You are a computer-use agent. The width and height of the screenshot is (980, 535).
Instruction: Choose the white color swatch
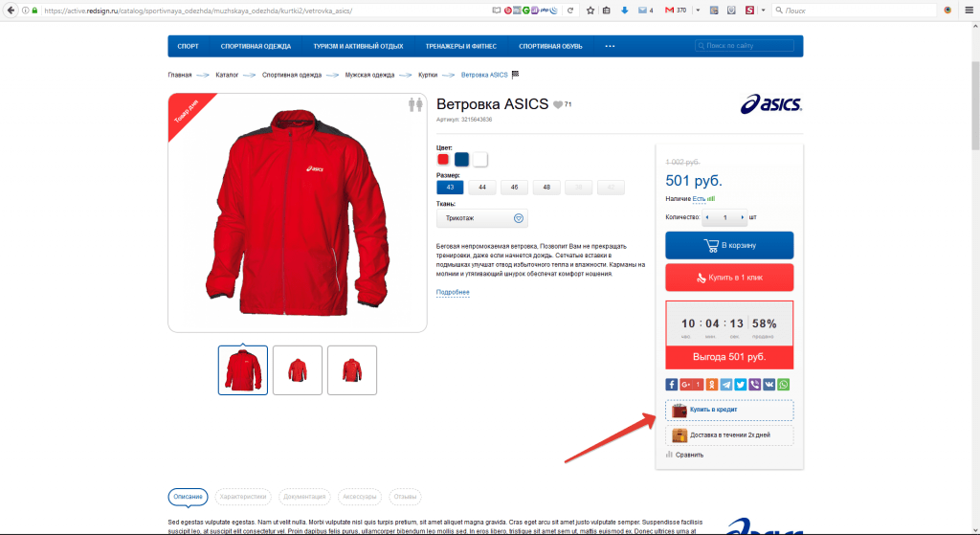tap(480, 160)
